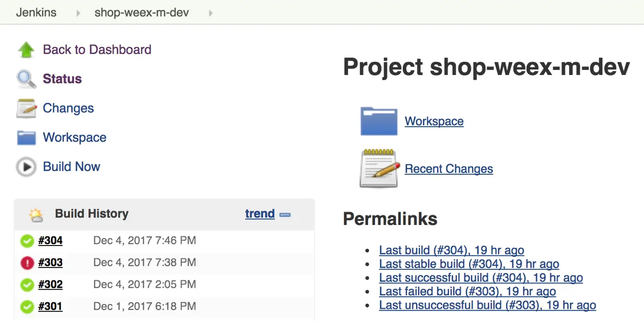The image size is (644, 321).
Task: Open the dropdown arrow after shop-weex-m-dev breadcrumb
Action: 211,13
